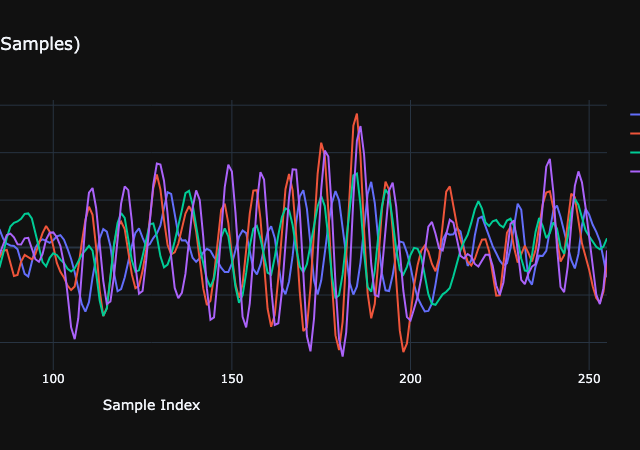Image resolution: width=640 pixels, height=450 pixels.
Task: Click the red peak near sample 211
Action: 450,187
